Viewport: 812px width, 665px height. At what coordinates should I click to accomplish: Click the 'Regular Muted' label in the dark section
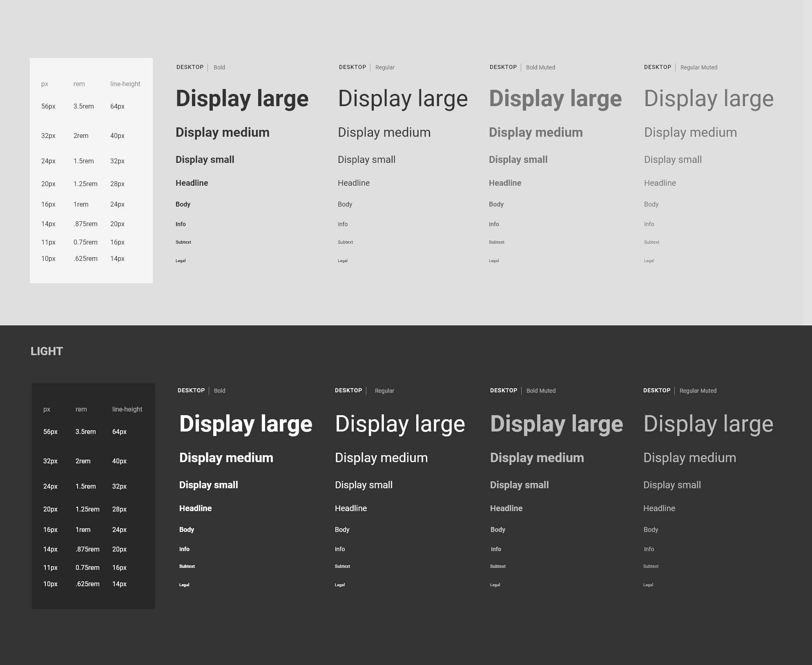click(x=698, y=391)
